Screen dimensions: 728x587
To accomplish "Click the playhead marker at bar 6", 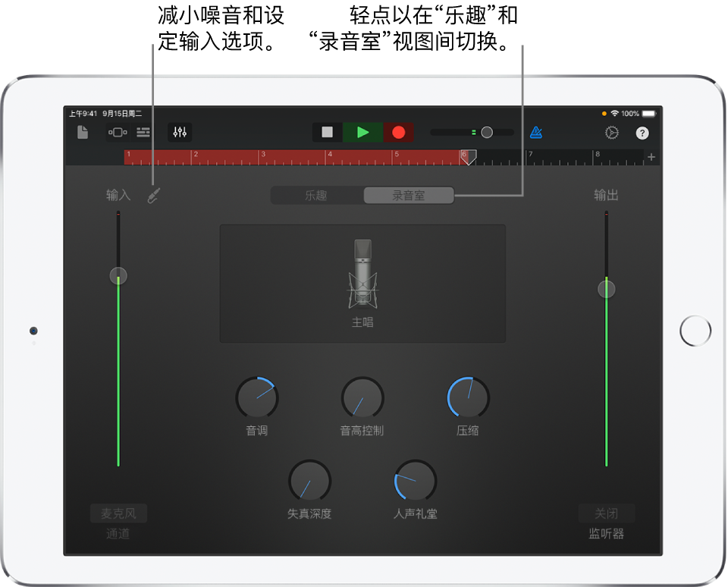I will coord(469,158).
